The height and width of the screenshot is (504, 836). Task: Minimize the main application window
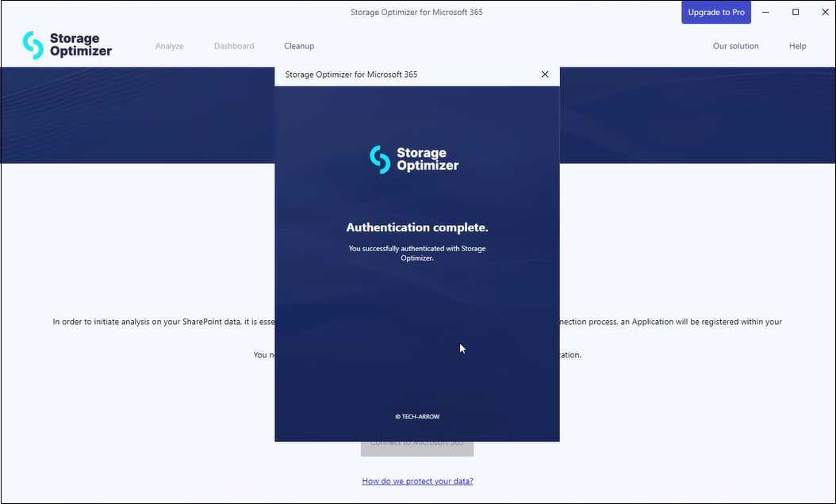coord(765,12)
